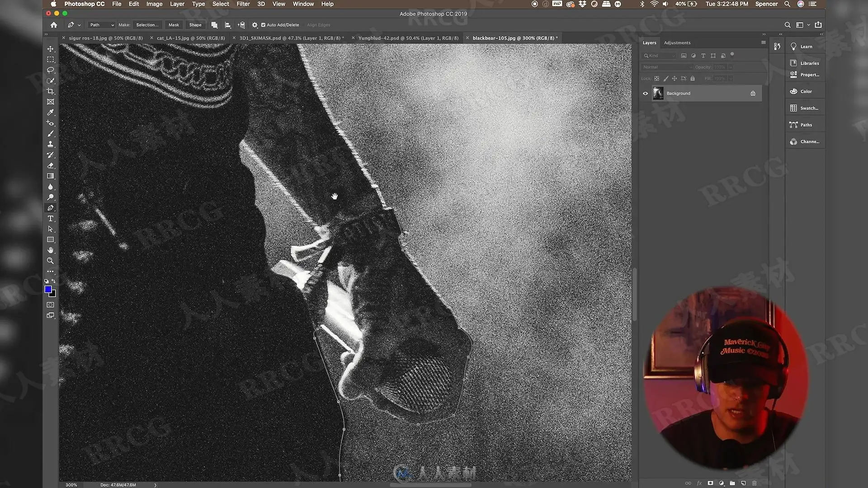Select the Hand tool in toolbar

pos(51,250)
